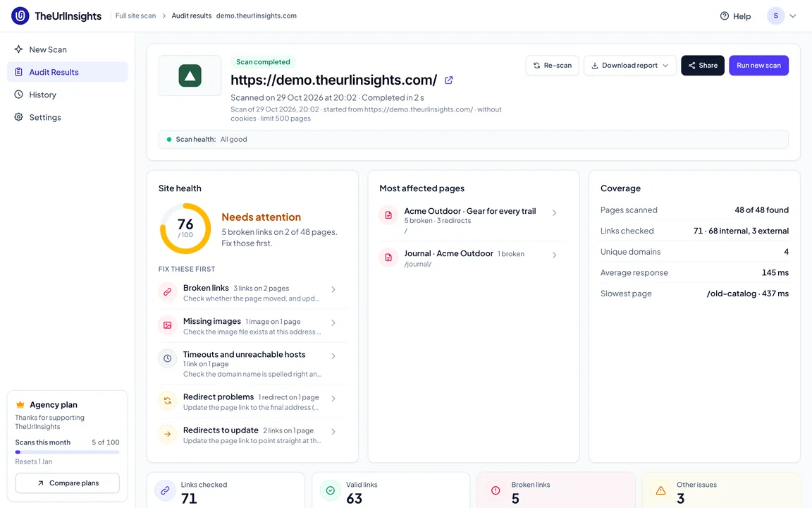Click the Full site scan breadcrumb
Viewport: 812px width, 508px height.
[135, 16]
